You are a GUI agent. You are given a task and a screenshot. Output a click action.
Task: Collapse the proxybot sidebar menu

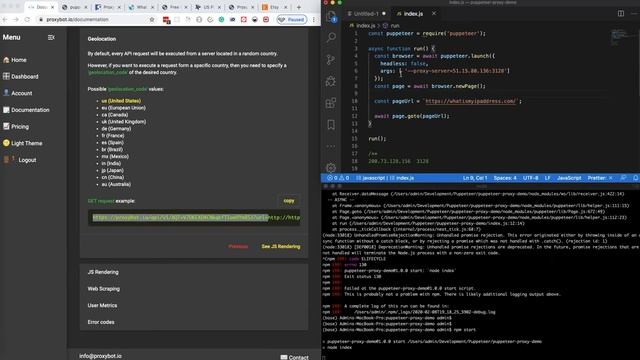(x=51, y=38)
